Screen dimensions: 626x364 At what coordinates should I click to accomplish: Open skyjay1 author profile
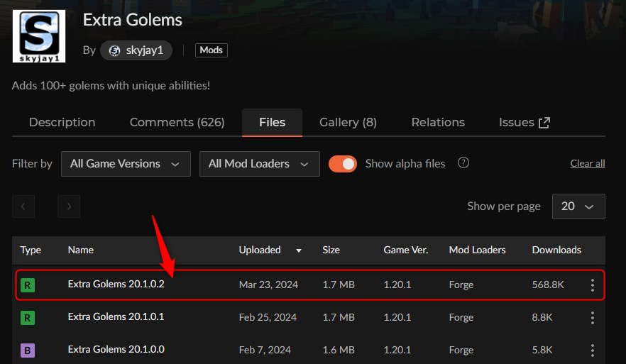click(136, 50)
